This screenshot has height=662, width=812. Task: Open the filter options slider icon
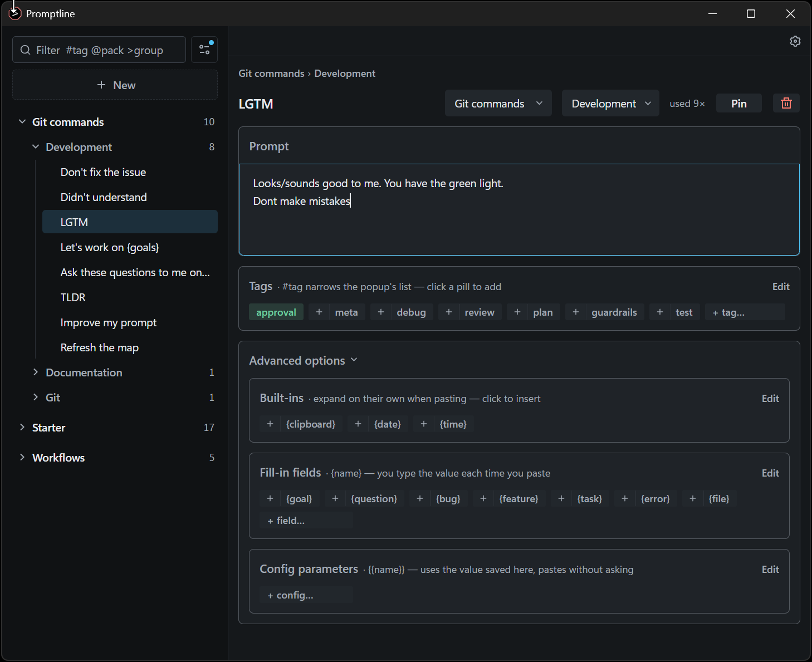point(204,50)
